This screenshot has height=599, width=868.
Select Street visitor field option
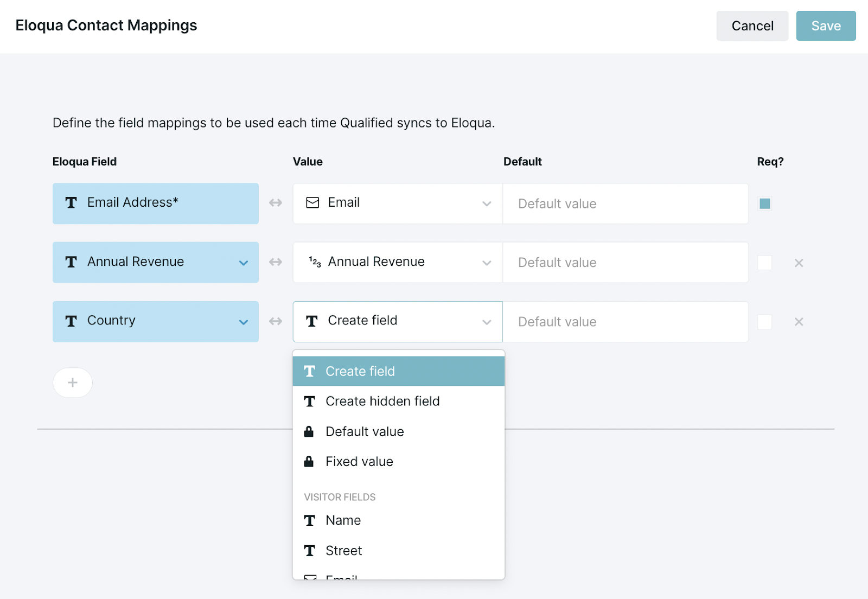[x=399, y=551]
